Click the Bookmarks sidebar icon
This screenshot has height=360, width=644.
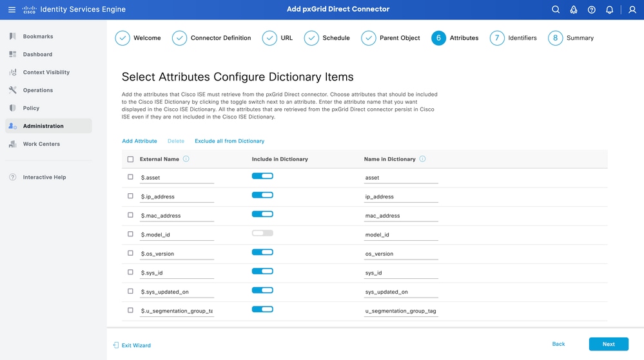(13, 36)
